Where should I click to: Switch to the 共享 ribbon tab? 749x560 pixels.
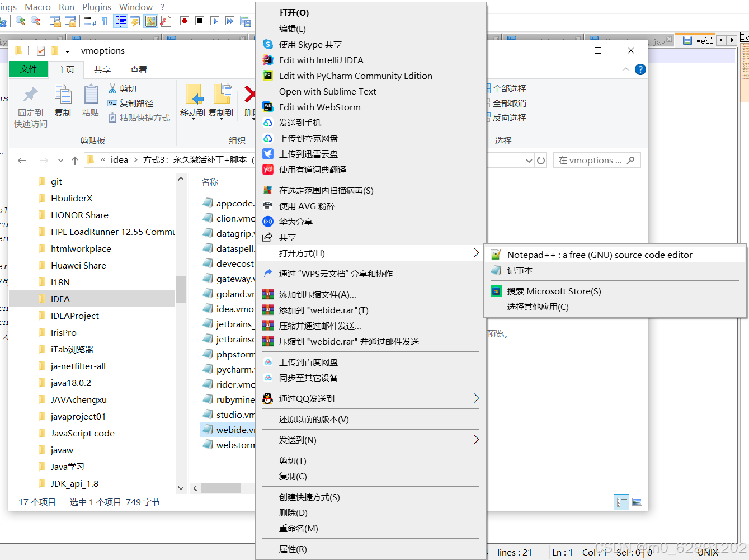[x=102, y=69]
